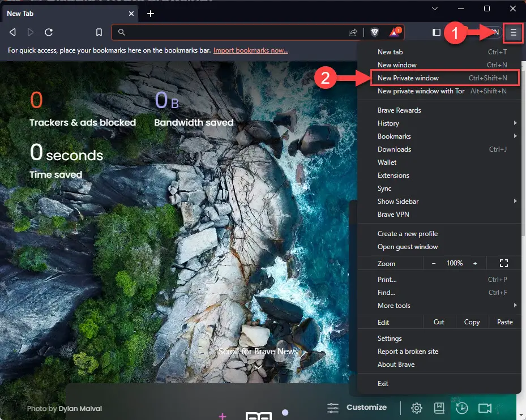Open the hamburger main menu button

pyautogui.click(x=514, y=32)
